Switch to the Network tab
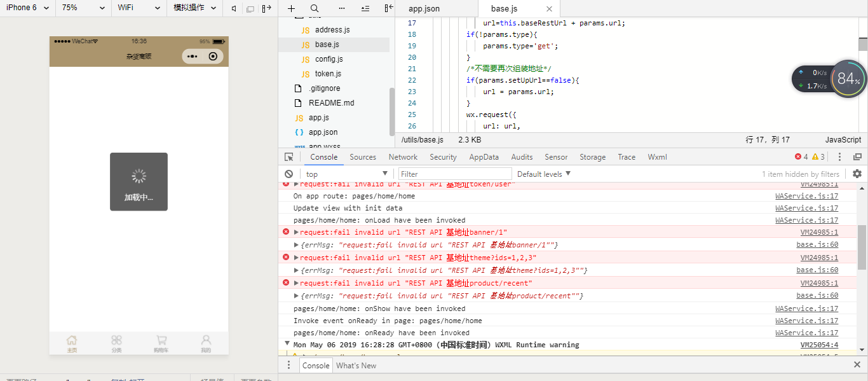The height and width of the screenshot is (381, 868). pyautogui.click(x=403, y=157)
